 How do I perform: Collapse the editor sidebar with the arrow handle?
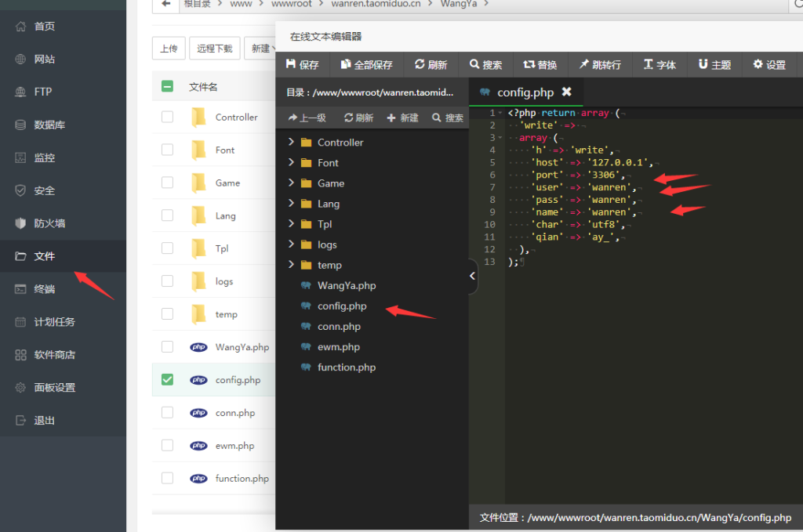(x=473, y=276)
